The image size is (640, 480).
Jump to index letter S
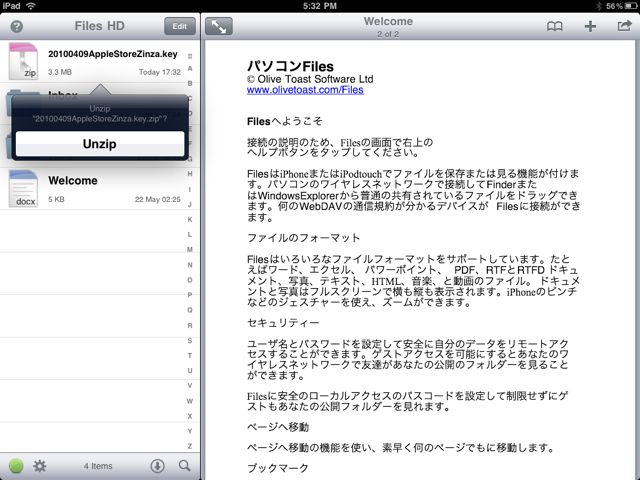coord(190,340)
